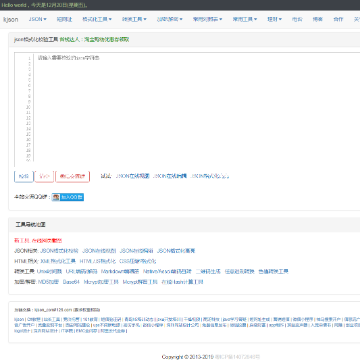Click the narrow red-outlined button below the editor
Image resolution: width=360 pixels, height=360 pixels.
click(x=44, y=176)
